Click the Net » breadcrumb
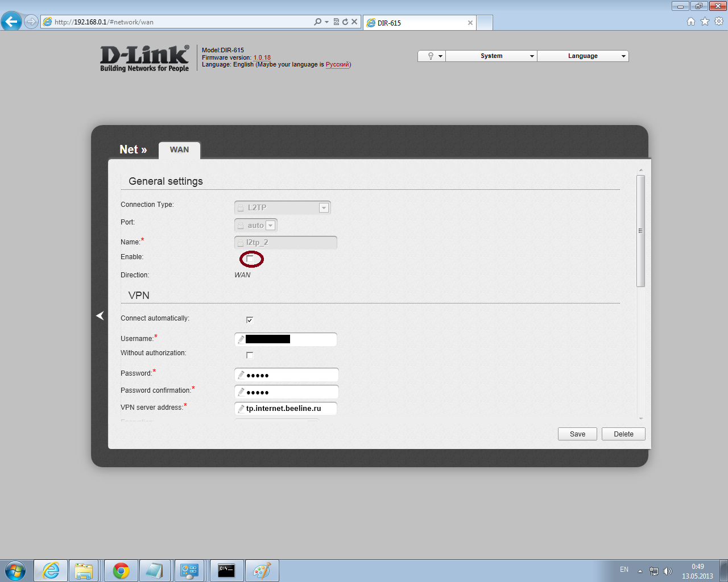728x582 pixels. (x=133, y=149)
